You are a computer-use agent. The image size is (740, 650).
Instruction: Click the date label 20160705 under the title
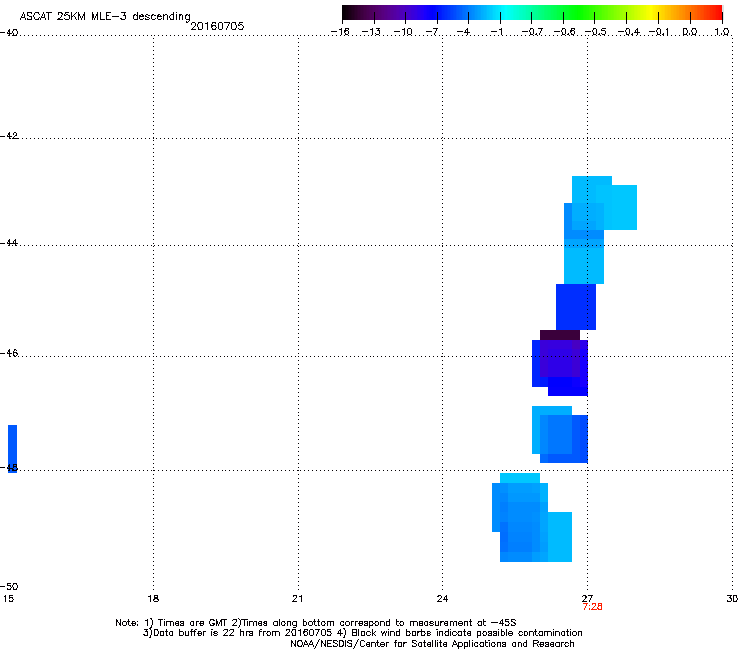point(217,26)
